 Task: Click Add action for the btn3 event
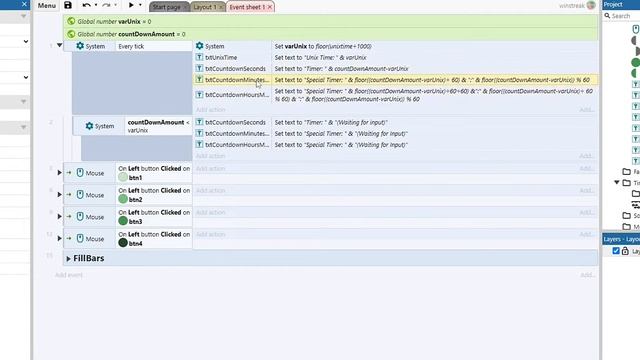pyautogui.click(x=211, y=212)
